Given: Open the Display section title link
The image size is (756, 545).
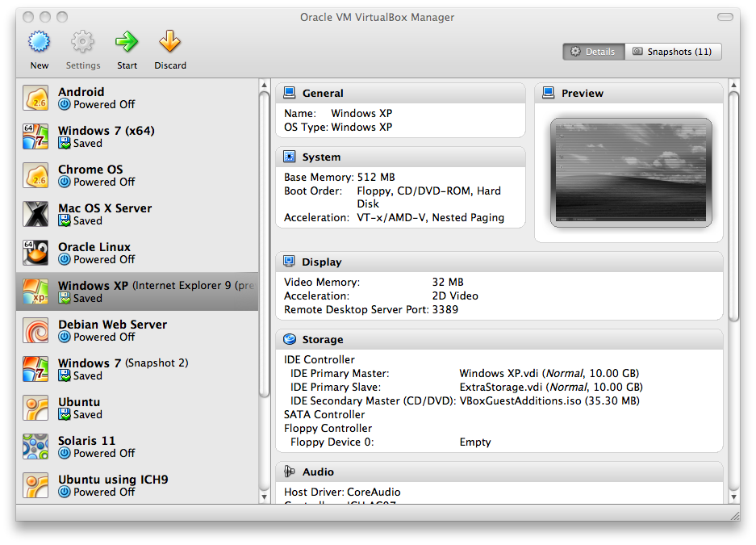Looking at the screenshot, I should (x=321, y=262).
